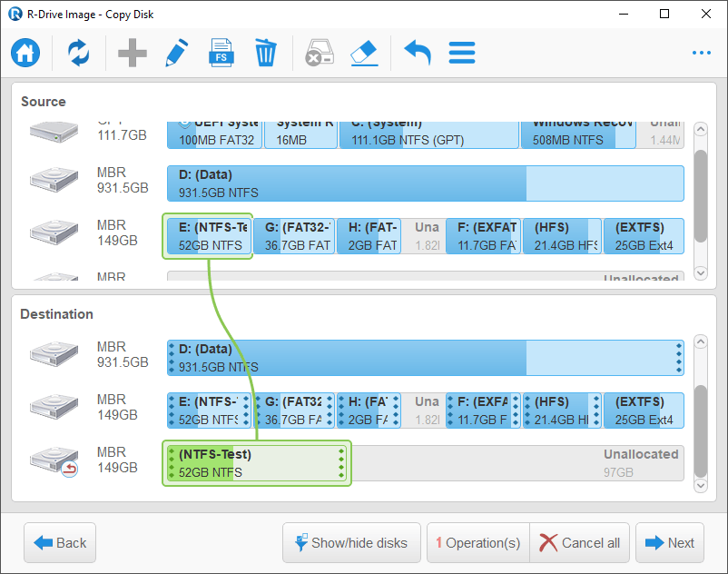Select destination 931.5GB MBR disk icon
This screenshot has width=728, height=574.
[x=54, y=354]
